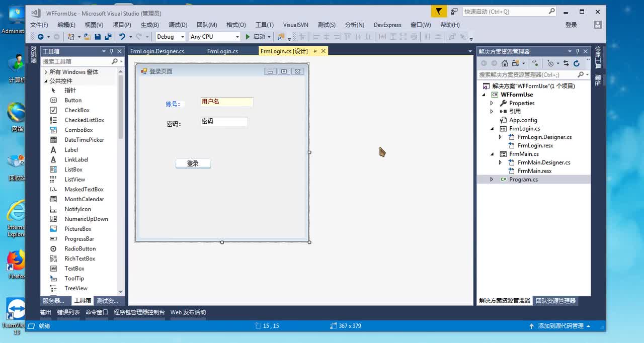Open the 调试(D) debug menu
The image size is (644, 343).
pos(178,25)
